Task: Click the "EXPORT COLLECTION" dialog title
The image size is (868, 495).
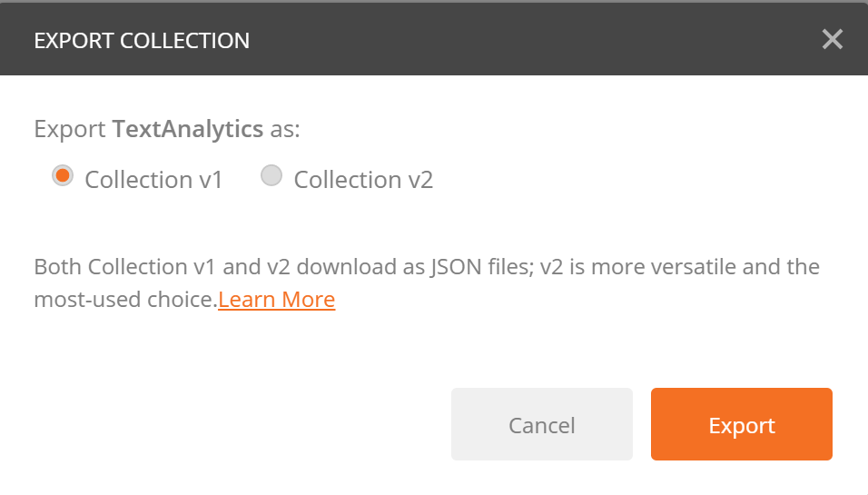Action: (142, 41)
